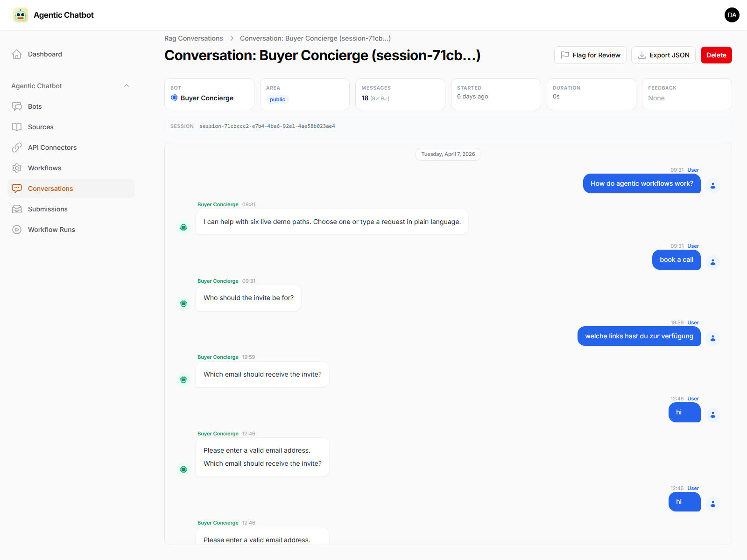
Task: Click bot avatar beside 12:46 'Please enter a valid email' reply
Action: (183, 469)
